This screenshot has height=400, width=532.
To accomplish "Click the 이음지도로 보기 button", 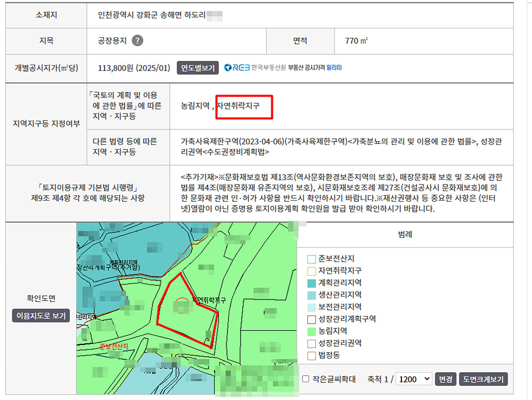I will [41, 316].
